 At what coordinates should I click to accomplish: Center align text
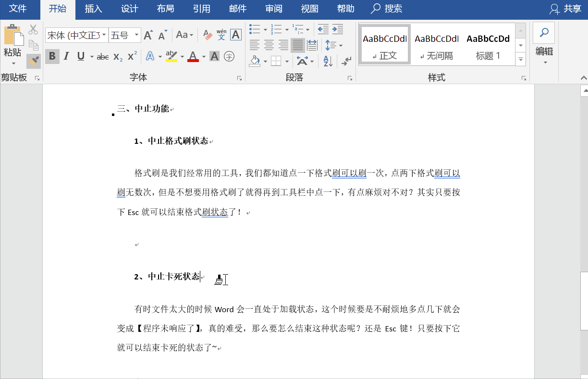[x=269, y=45]
